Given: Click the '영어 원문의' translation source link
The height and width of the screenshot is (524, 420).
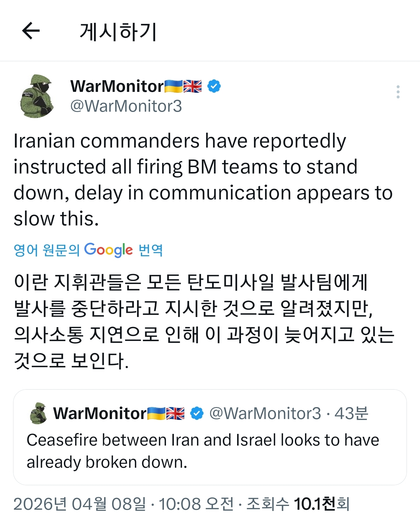Looking at the screenshot, I should tap(47, 250).
